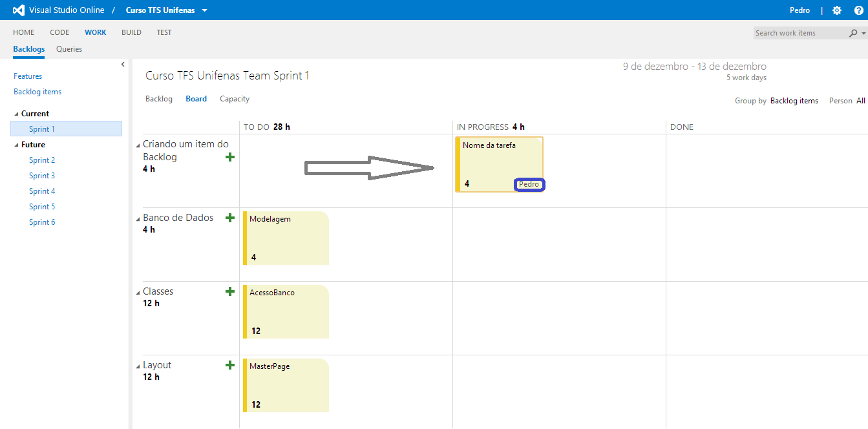Click the search magnifier icon
The height and width of the screenshot is (429, 868).
853,33
